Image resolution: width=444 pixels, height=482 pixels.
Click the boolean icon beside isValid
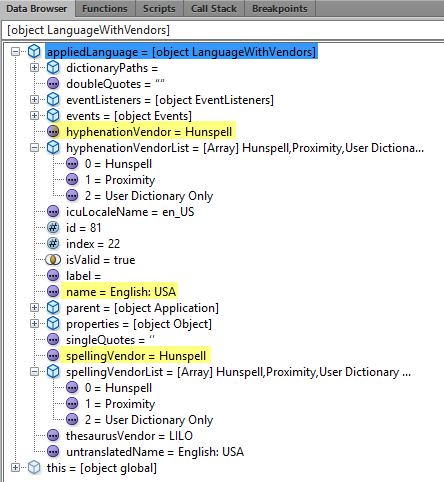53,260
